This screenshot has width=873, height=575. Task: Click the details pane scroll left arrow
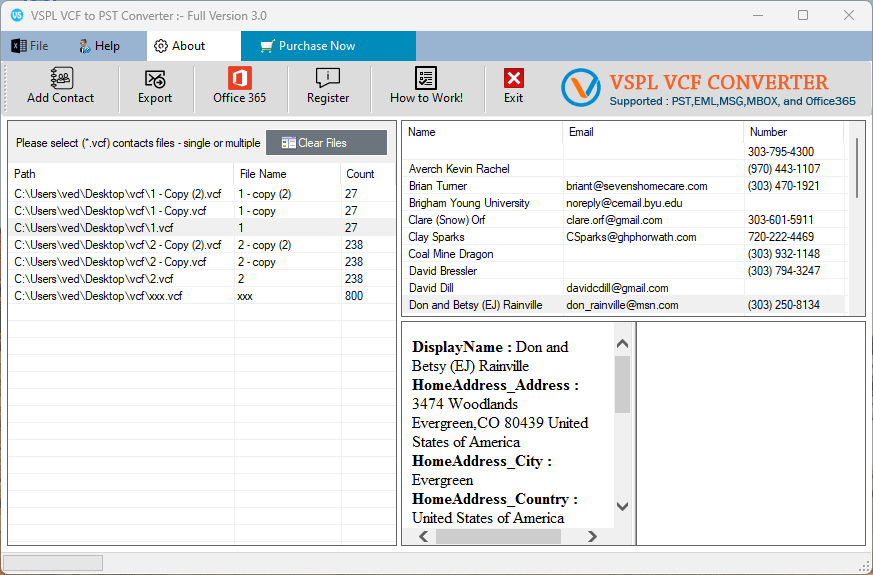click(x=424, y=536)
